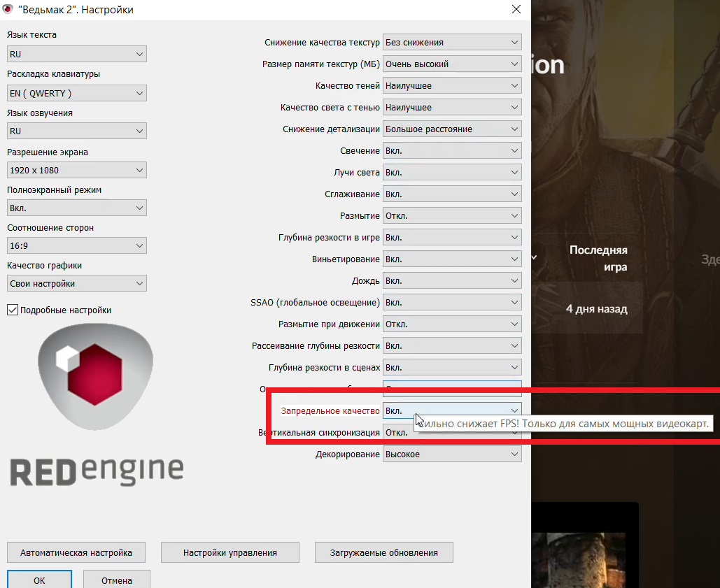Click the Автоматическая настройка button
This screenshot has height=588, width=720.
(76, 552)
